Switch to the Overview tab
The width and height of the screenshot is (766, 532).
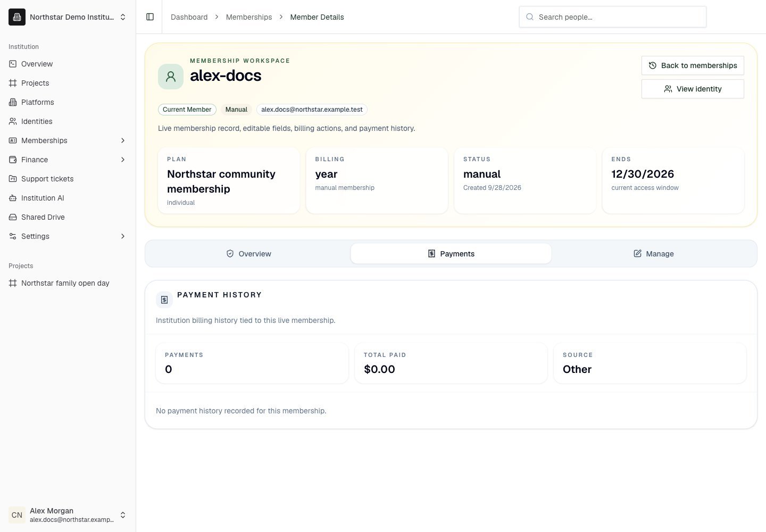[249, 254]
